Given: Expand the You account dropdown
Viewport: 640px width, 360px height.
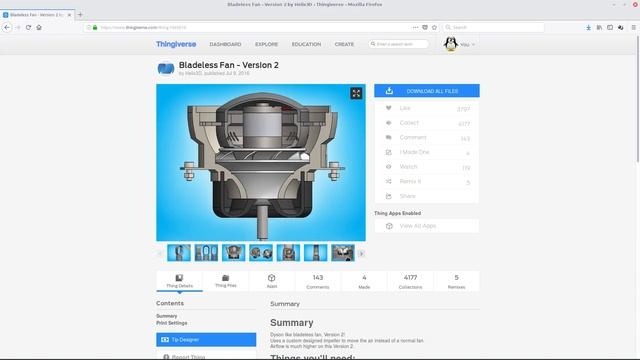Looking at the screenshot, I should pos(467,44).
